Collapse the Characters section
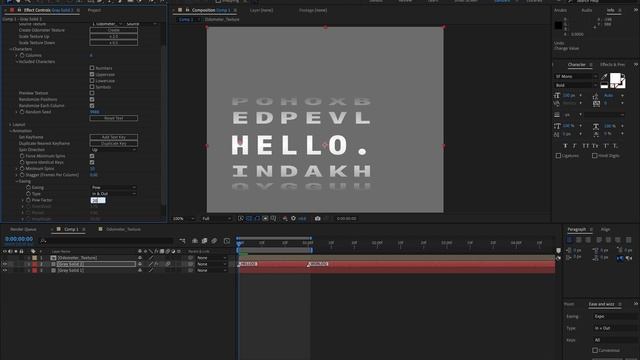Screen dimensions: 640x360 [11, 49]
